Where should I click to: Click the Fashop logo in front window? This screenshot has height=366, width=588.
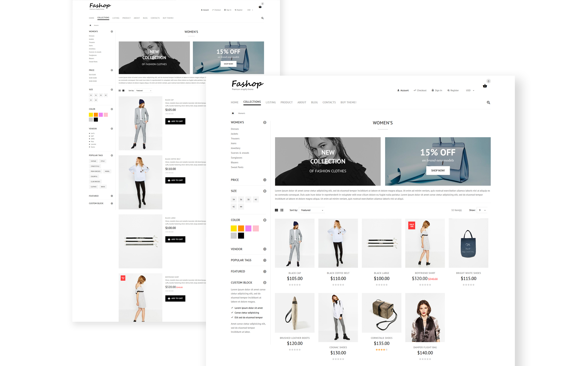(x=247, y=85)
